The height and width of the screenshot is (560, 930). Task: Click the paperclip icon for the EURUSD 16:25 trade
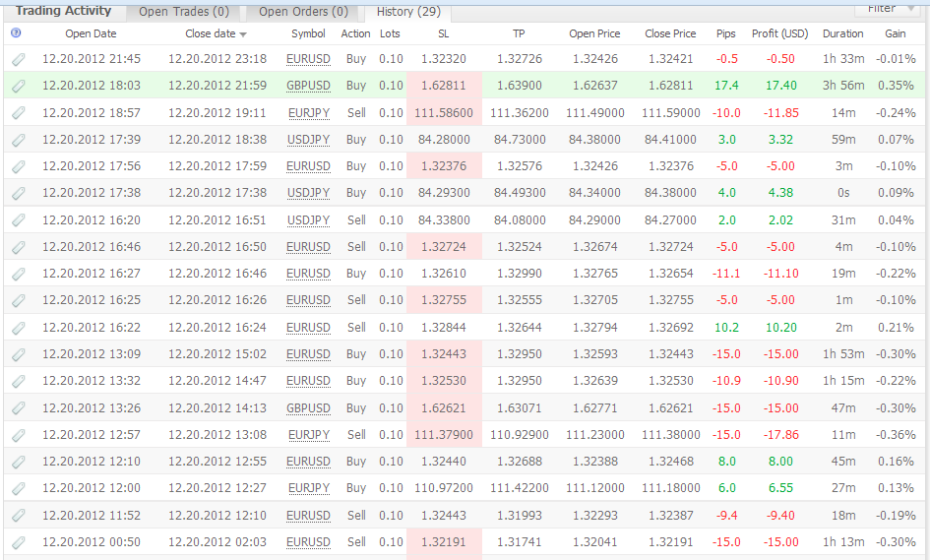(x=19, y=301)
